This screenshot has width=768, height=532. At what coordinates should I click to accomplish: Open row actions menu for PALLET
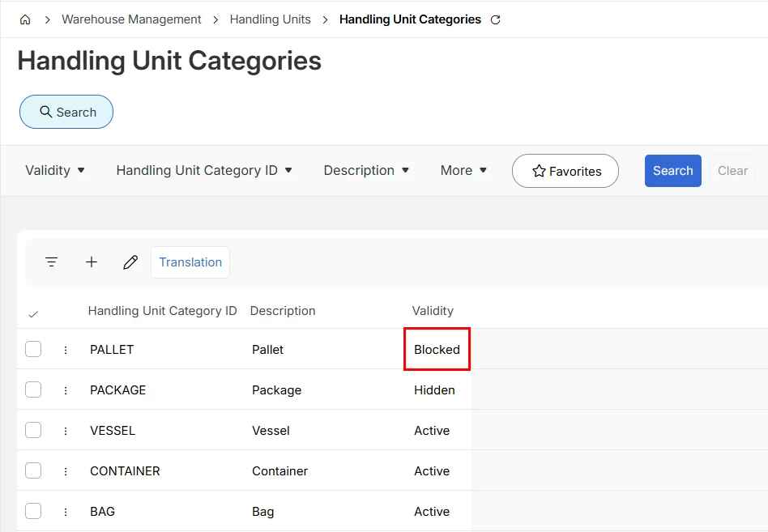pos(66,350)
